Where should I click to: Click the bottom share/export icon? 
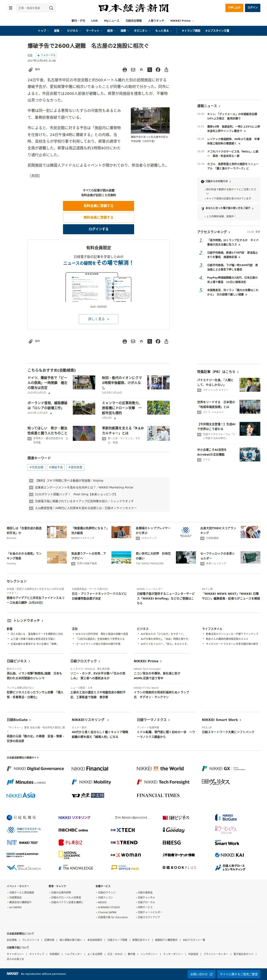coord(166,341)
